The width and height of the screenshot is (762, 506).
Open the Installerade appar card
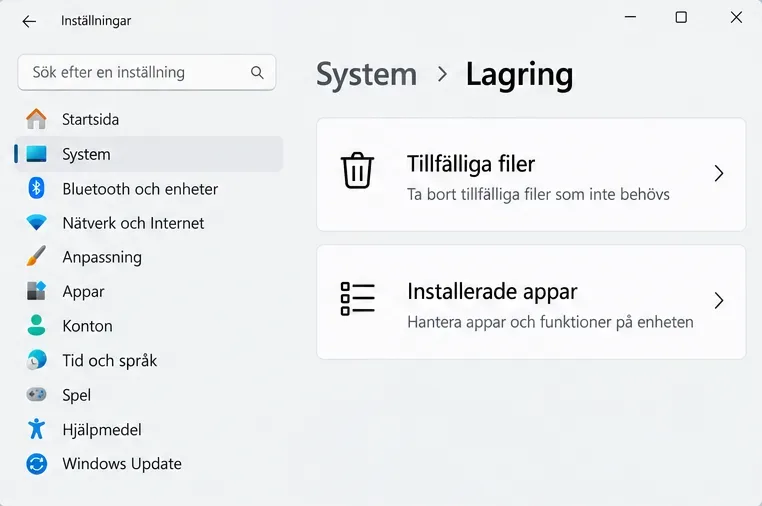click(531, 302)
